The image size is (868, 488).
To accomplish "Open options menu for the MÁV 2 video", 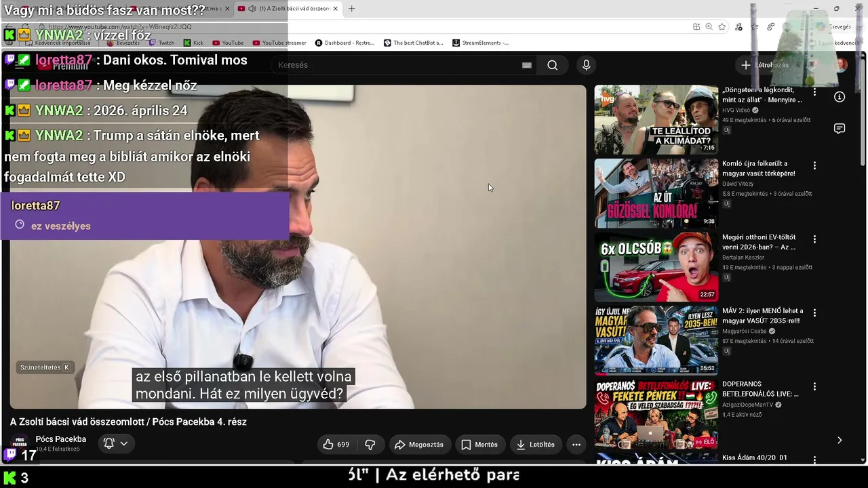I will coord(814,313).
